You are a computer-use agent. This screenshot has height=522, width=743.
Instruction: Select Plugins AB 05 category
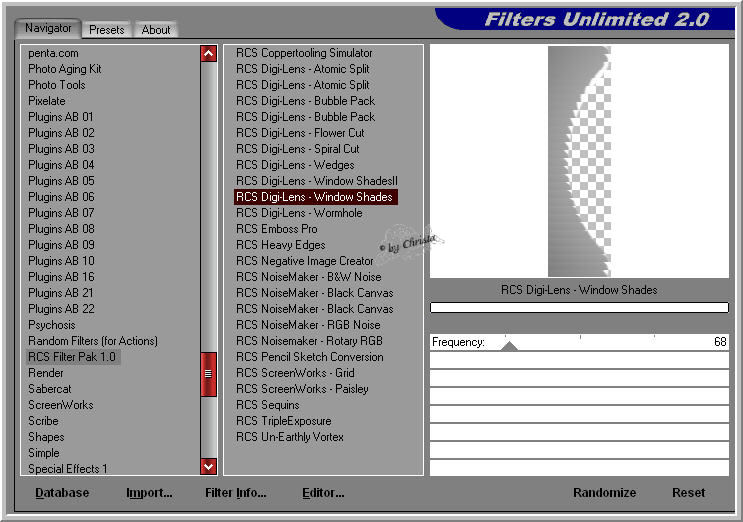click(x=61, y=181)
